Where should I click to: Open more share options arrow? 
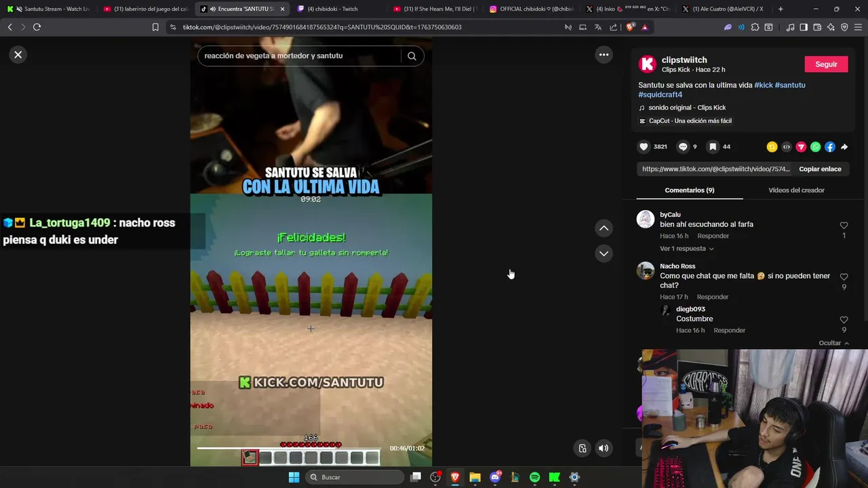(x=844, y=147)
